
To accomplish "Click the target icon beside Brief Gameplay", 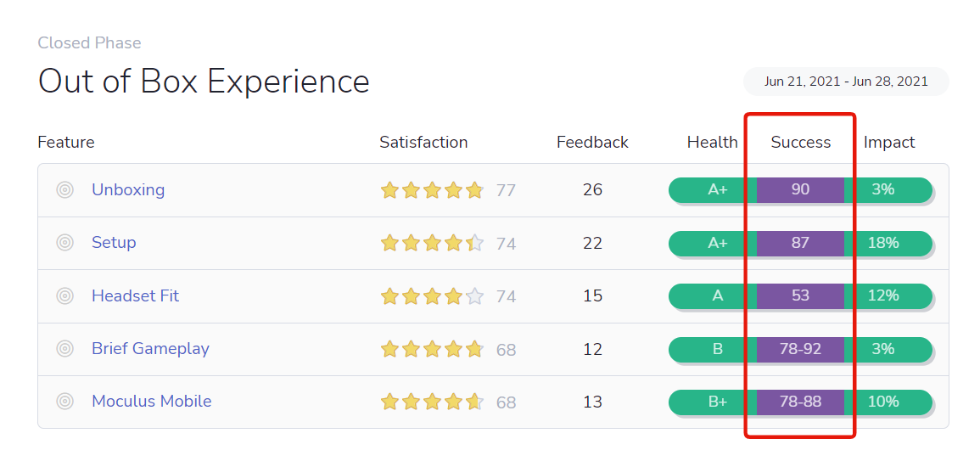I will [x=65, y=349].
